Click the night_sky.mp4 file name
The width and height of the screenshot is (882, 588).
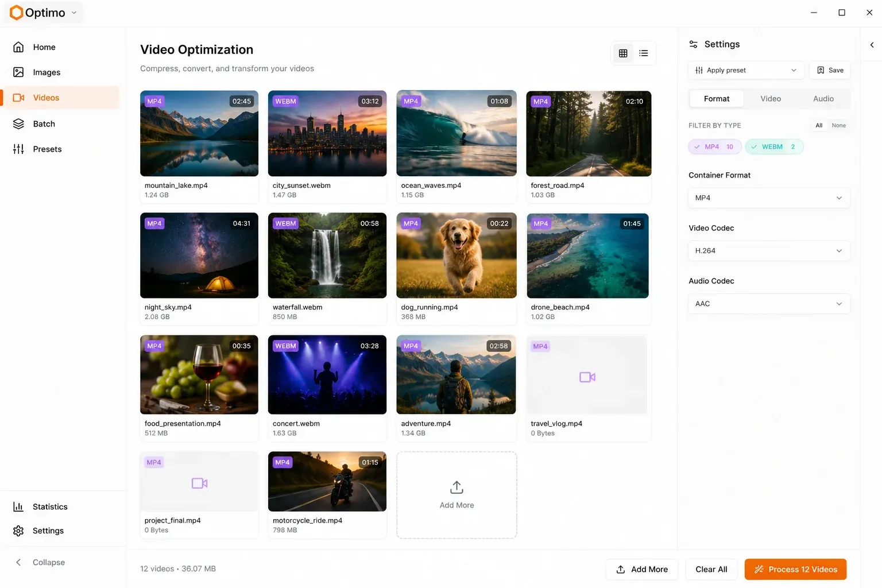coord(168,307)
